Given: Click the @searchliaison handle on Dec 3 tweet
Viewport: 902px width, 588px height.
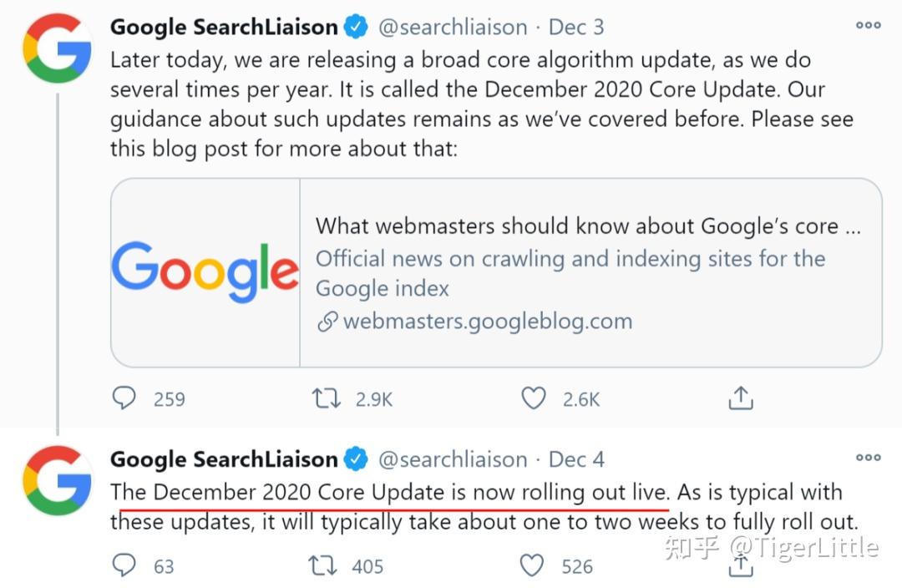Looking at the screenshot, I should (x=453, y=27).
